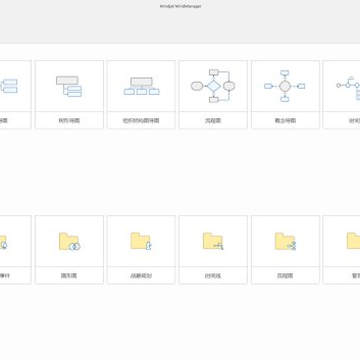
Task: Select the timeline template with connected circle nodes
Action: point(342,95)
